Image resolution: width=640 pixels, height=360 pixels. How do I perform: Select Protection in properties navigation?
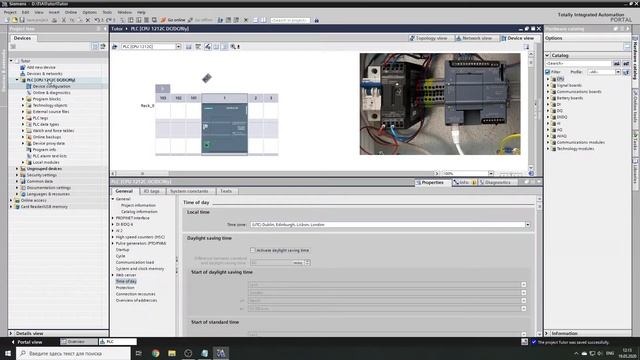coord(125,288)
